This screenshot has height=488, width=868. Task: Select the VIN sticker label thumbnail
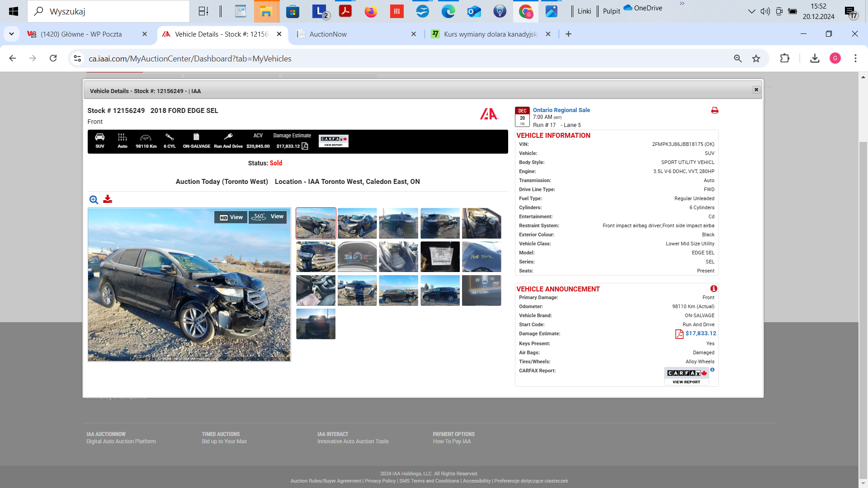[440, 257]
